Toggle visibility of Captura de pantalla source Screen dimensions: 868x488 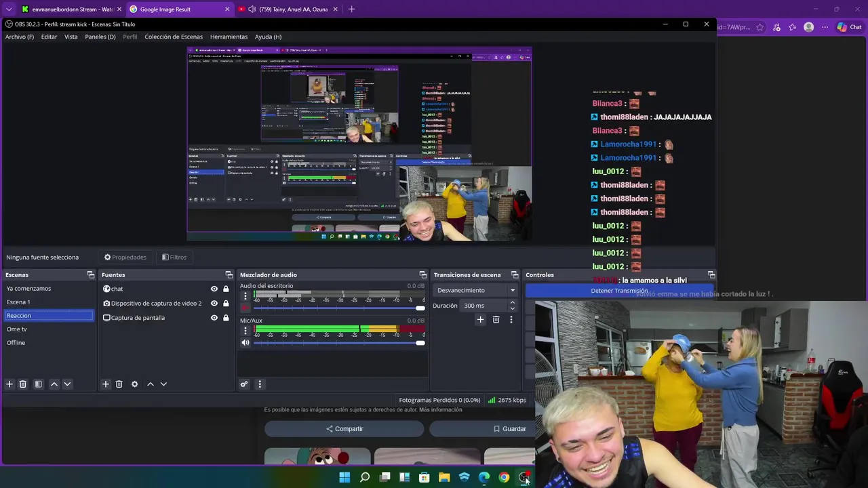[214, 317]
